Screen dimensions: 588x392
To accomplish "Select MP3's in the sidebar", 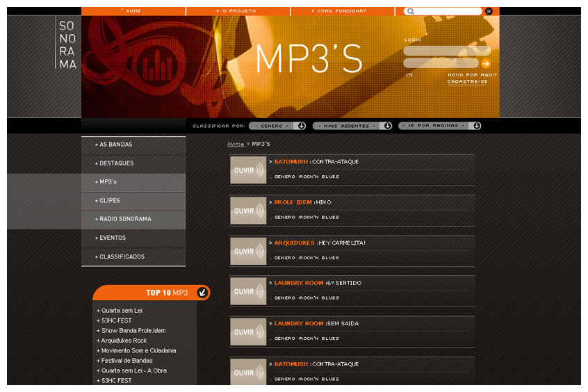I will click(133, 182).
